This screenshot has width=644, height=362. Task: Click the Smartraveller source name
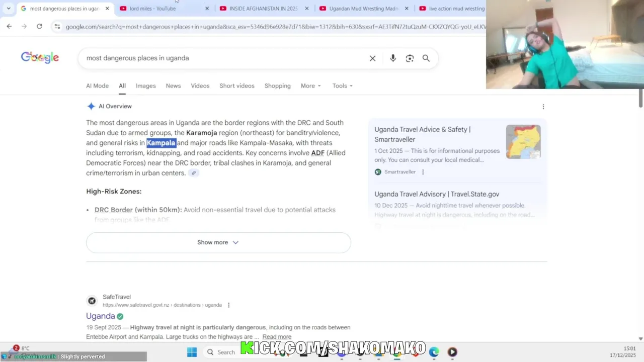pos(400,172)
